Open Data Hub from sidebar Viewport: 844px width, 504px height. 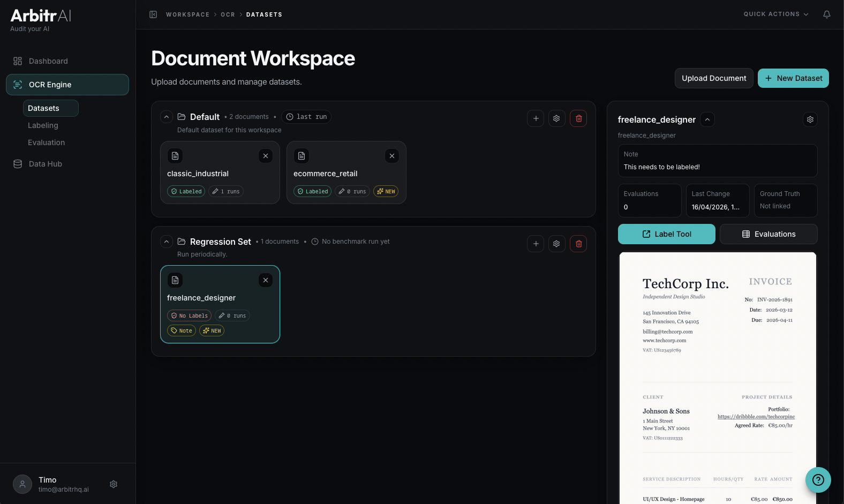point(45,164)
